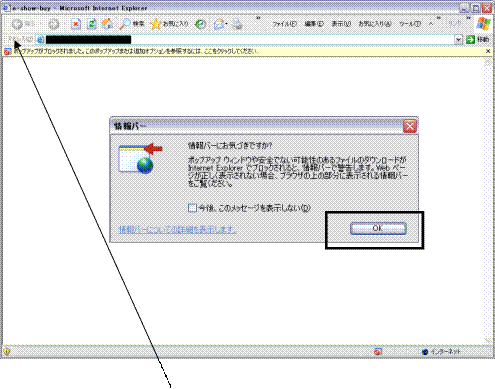Image resolution: width=495 pixels, height=389 pixels.
Task: Click the Windows flag logo throbber
Action: [x=483, y=23]
